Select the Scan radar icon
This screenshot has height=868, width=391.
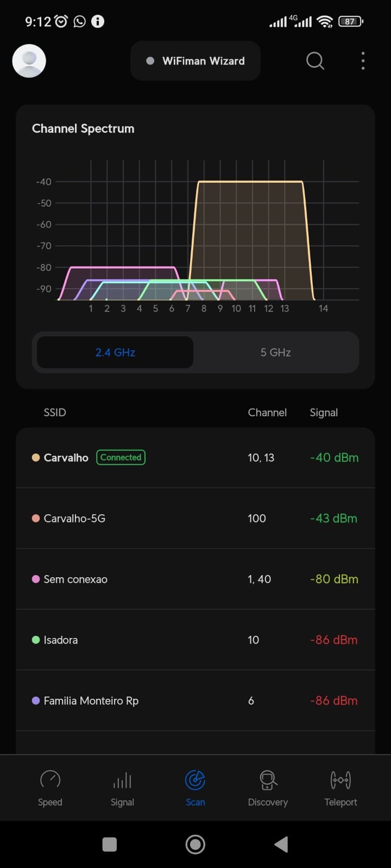(x=195, y=780)
